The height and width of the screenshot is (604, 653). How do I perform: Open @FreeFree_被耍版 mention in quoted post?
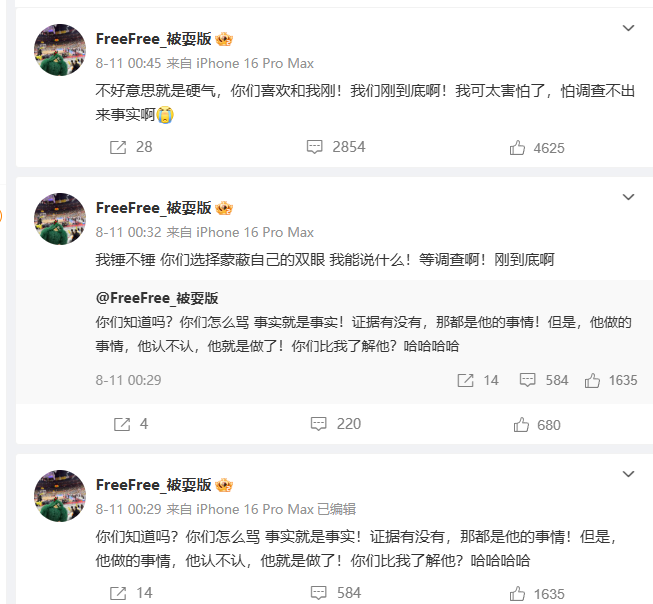(x=157, y=298)
